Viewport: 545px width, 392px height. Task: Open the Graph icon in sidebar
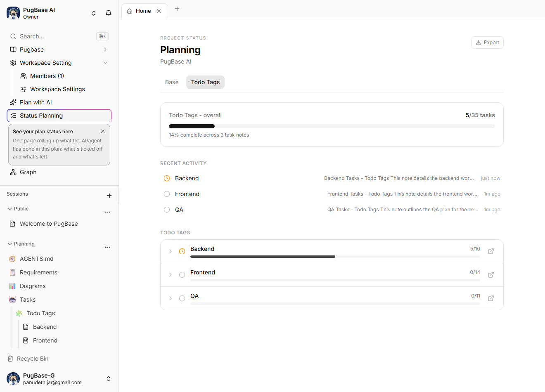(x=13, y=172)
